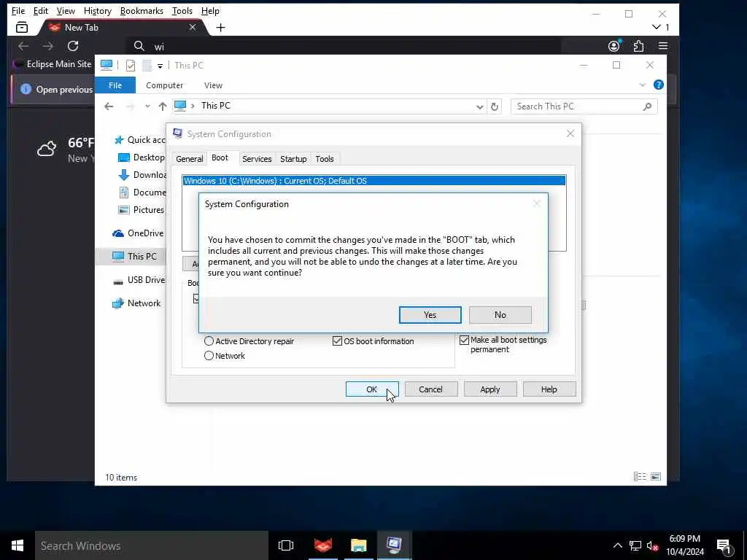
Task: Open Desktop in navigation pane
Action: click(141, 157)
